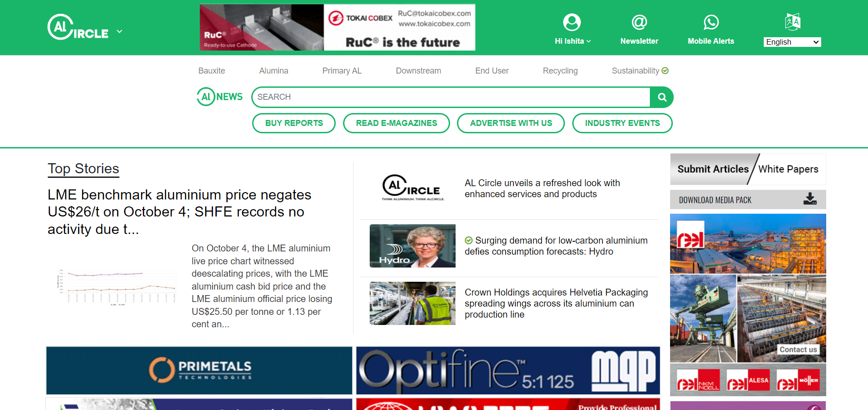Select the Downstream menu item
868x410 pixels.
[x=418, y=71]
